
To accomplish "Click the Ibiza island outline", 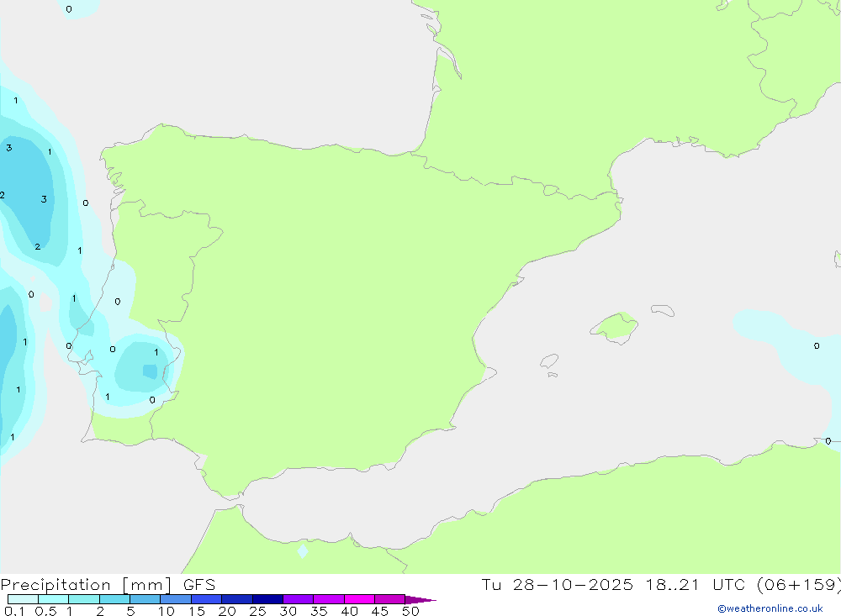I will pos(549,361).
